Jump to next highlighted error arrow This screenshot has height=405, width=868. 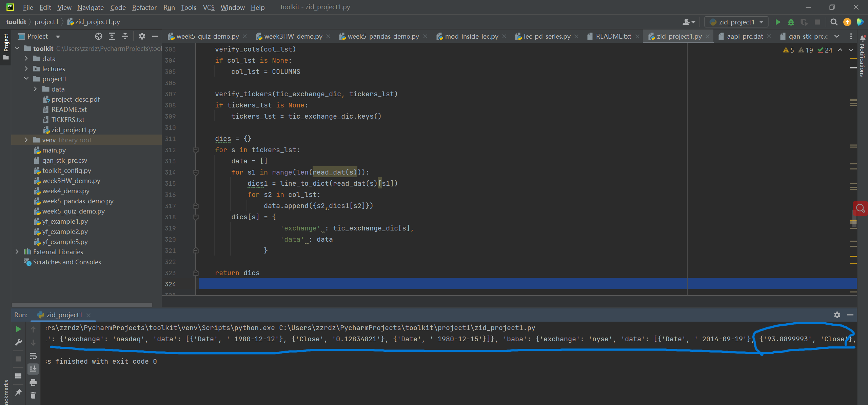coord(851,50)
